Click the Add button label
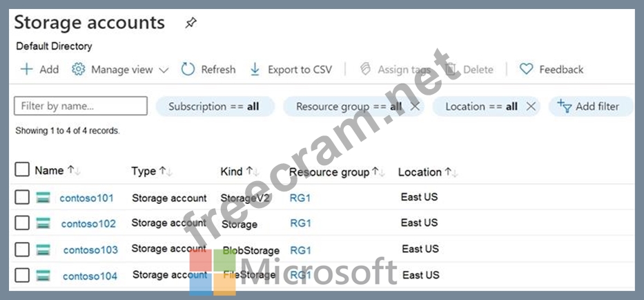The image size is (644, 300). coord(49,70)
